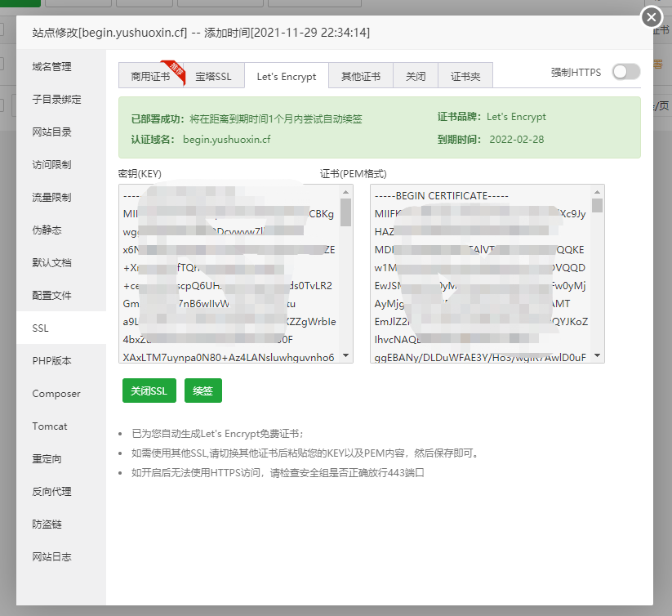Select 配置文件 from the sidebar
This screenshot has height=616, width=672.
pos(51,296)
